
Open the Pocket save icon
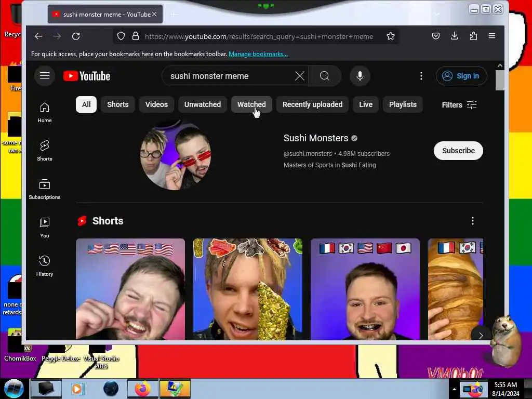pos(436,36)
